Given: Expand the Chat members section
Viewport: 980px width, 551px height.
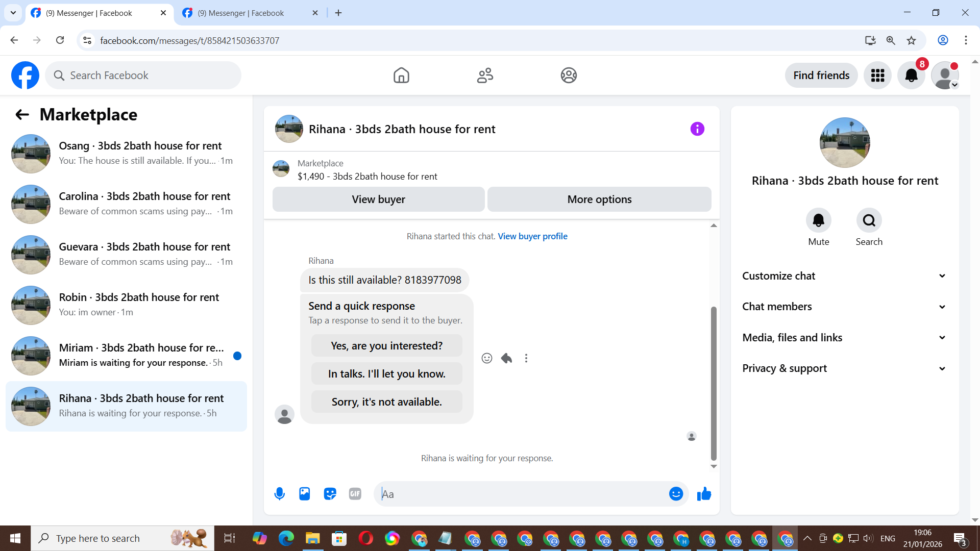Looking at the screenshot, I should coord(844,307).
